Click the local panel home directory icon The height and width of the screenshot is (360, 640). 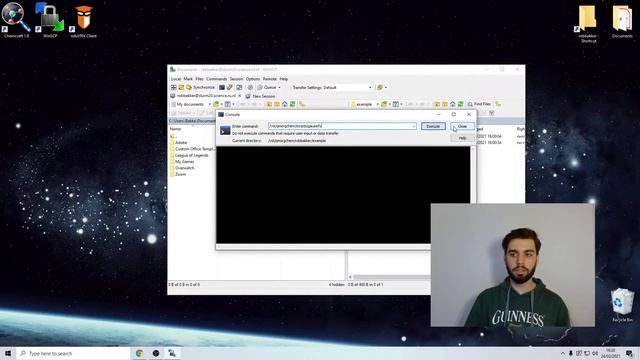pos(284,104)
